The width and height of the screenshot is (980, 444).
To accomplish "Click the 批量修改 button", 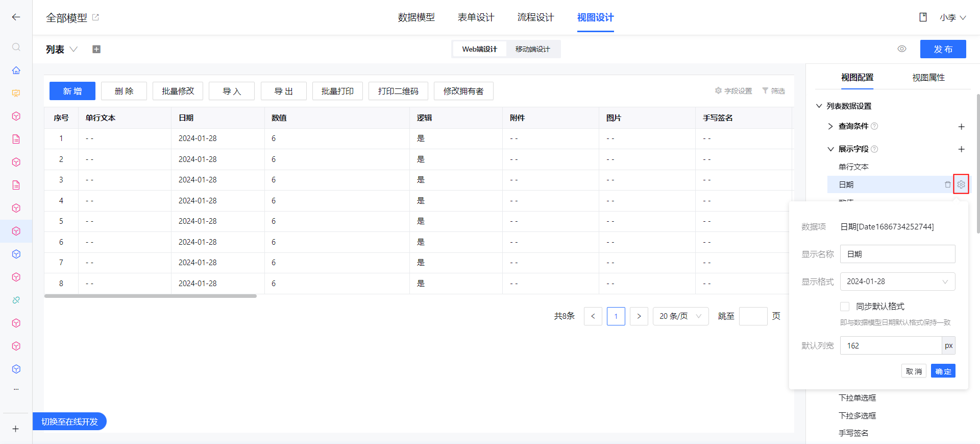I will [178, 91].
